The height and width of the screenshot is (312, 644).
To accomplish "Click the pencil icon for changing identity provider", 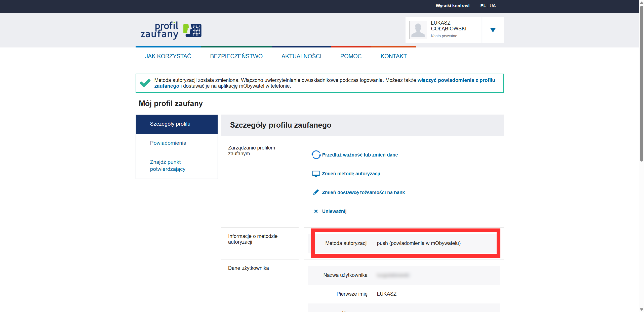I will tap(316, 192).
